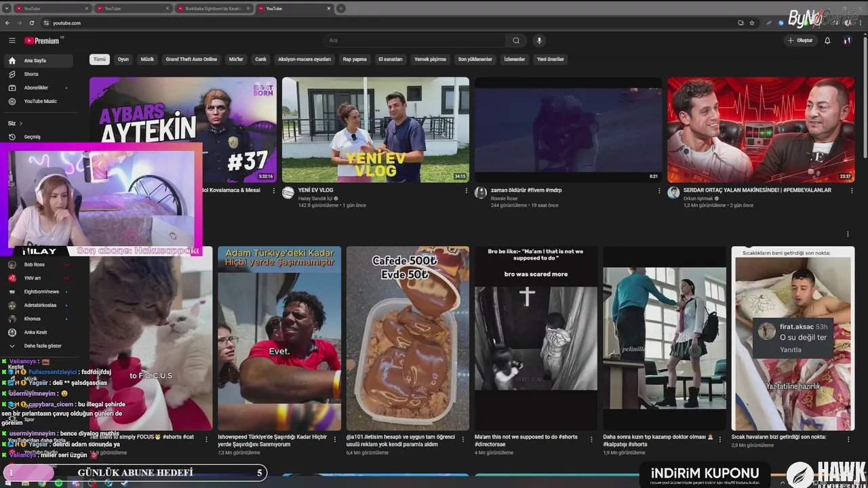Start voice search with the microphone icon

click(x=540, y=41)
